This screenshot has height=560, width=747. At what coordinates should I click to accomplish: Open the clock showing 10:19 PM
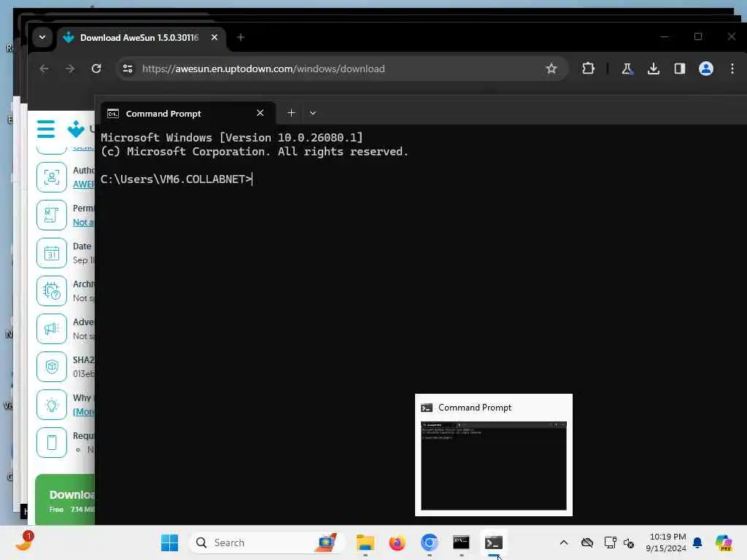(x=667, y=542)
